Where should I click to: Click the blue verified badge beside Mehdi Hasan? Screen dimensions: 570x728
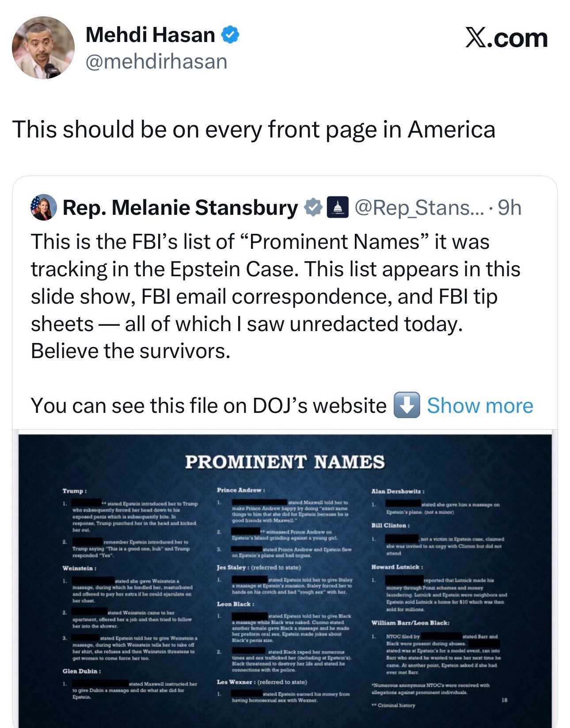[x=230, y=35]
